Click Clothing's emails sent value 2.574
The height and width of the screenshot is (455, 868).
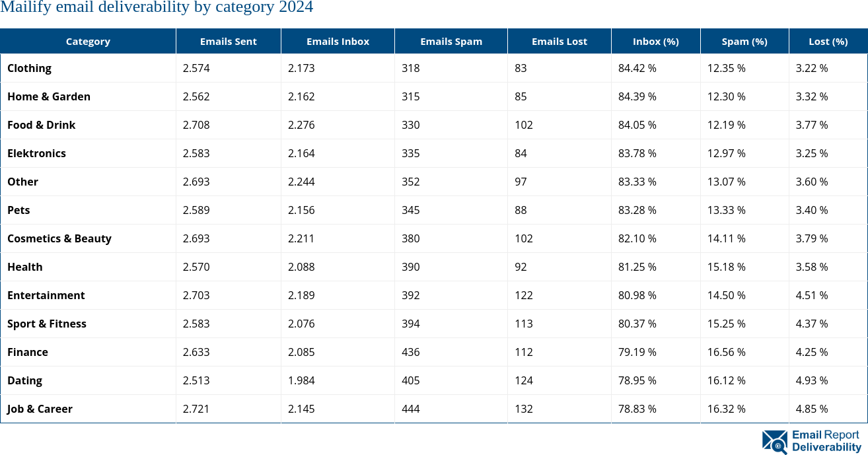[196, 68]
